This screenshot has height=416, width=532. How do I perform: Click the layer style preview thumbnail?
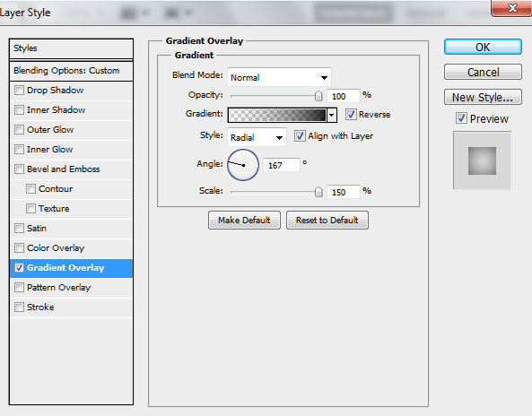tap(482, 160)
